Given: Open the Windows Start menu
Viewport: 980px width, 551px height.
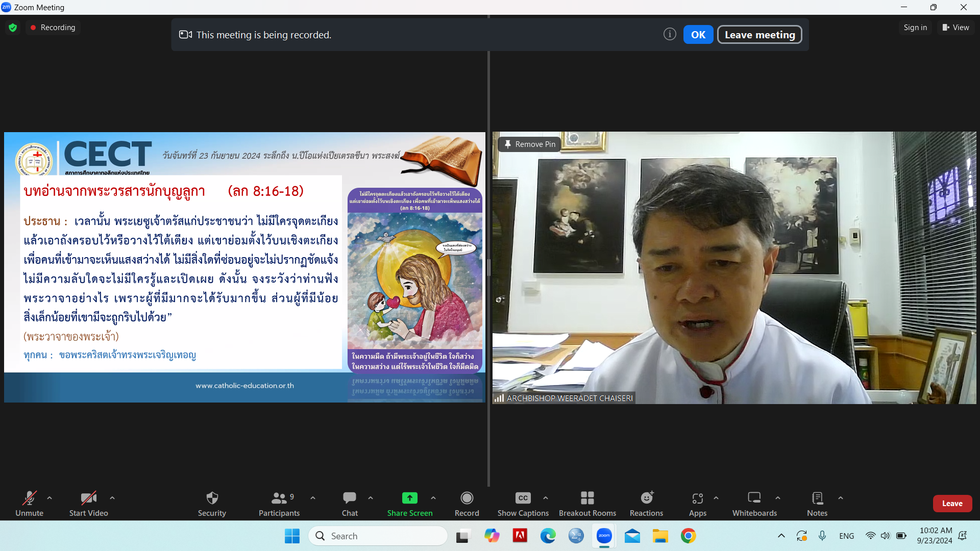Looking at the screenshot, I should pos(292,536).
